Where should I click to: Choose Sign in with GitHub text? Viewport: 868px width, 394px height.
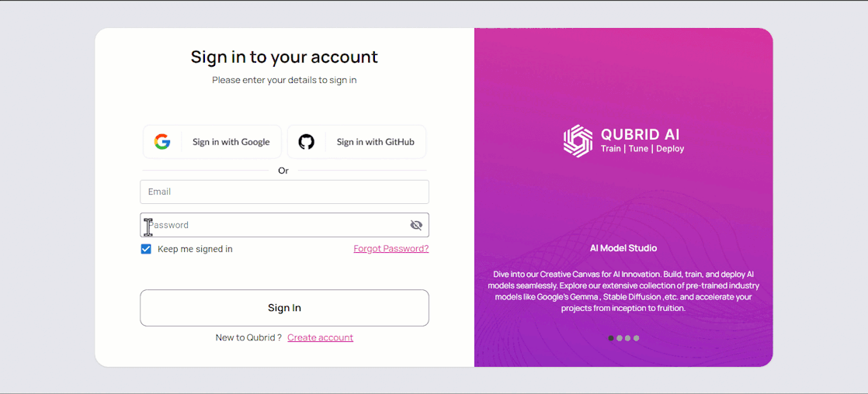tap(375, 142)
